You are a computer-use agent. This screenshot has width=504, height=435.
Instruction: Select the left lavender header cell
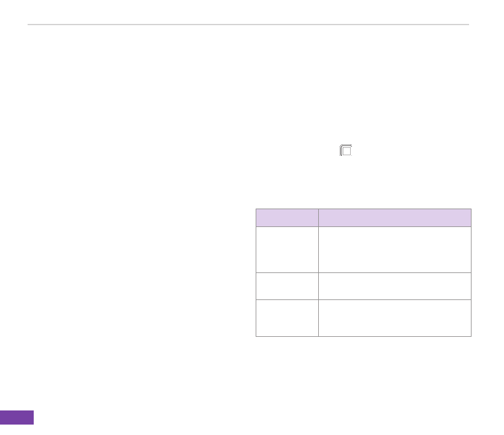pos(287,218)
